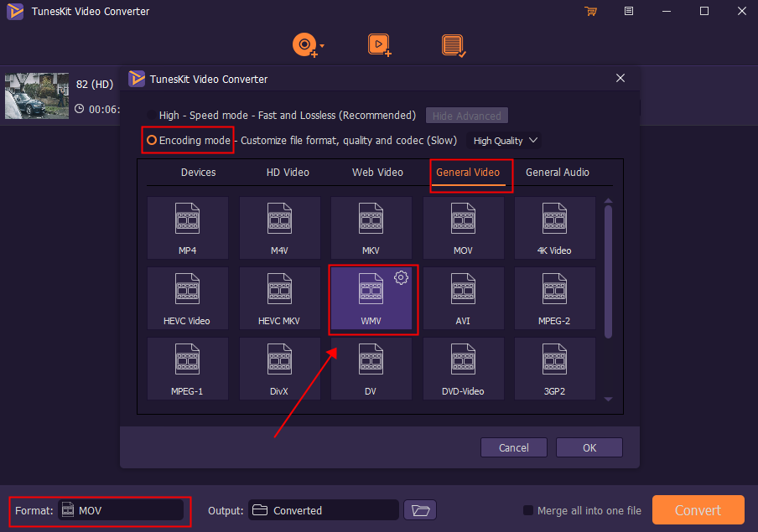
Task: Open the dropdown arrow beside the disc icon
Action: (x=322, y=45)
